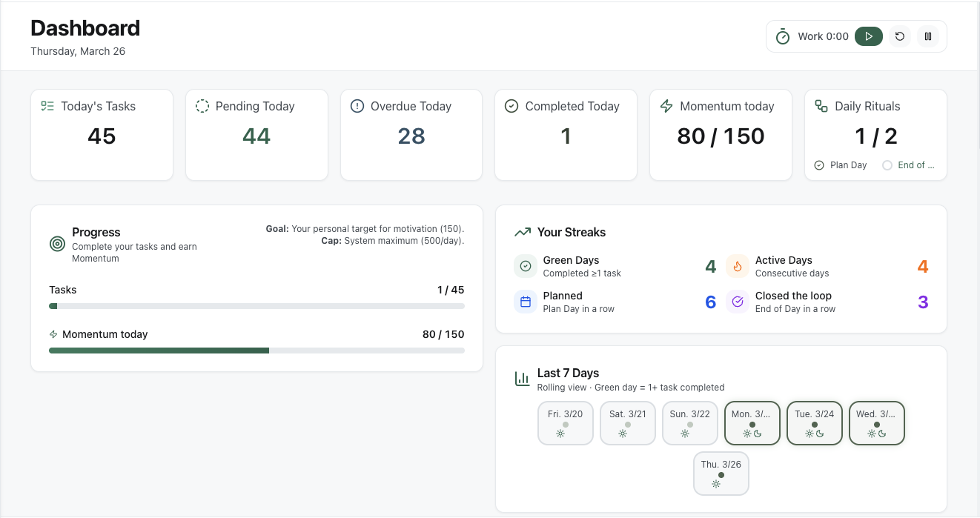Reset the Work timer
This screenshot has height=518, width=980.
pos(899,36)
